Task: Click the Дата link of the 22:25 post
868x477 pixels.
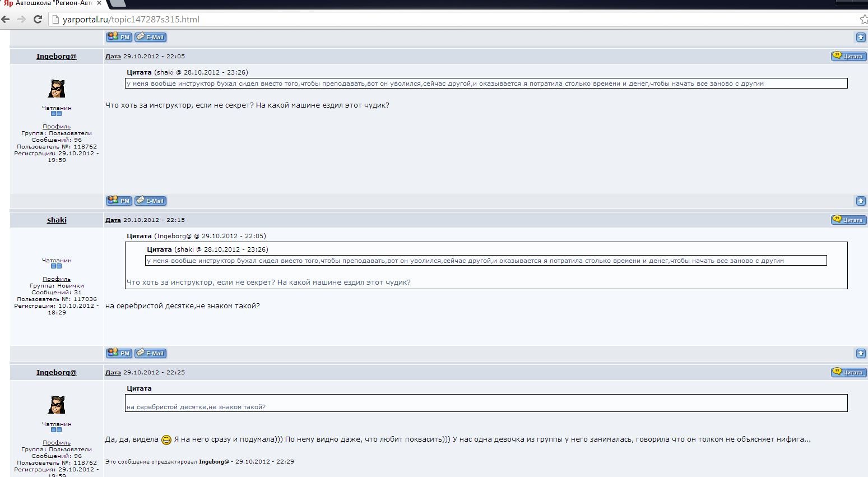Action: (x=113, y=372)
